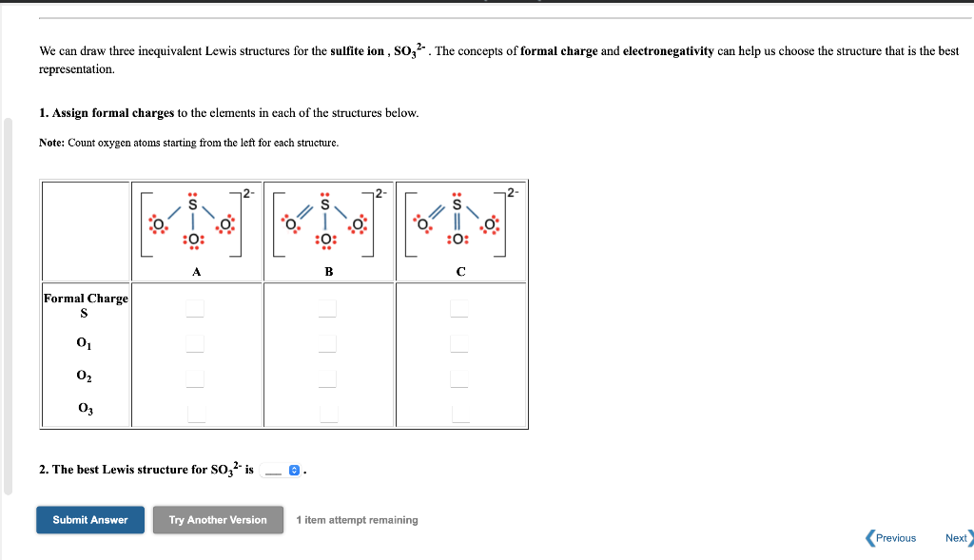Screen dimensions: 974x560
Task: Click the O2 charge box under structure C
Action: click(459, 377)
